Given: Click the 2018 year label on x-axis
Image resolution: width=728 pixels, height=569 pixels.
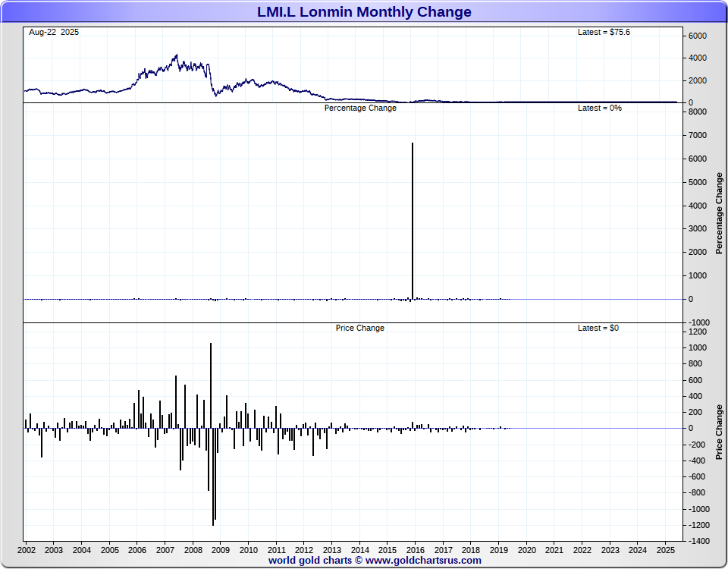Looking at the screenshot, I should tap(471, 550).
